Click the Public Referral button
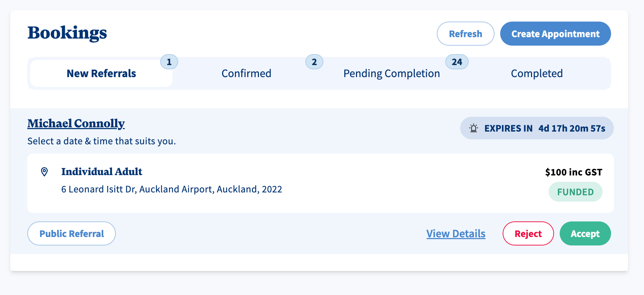The image size is (644, 295). click(72, 234)
